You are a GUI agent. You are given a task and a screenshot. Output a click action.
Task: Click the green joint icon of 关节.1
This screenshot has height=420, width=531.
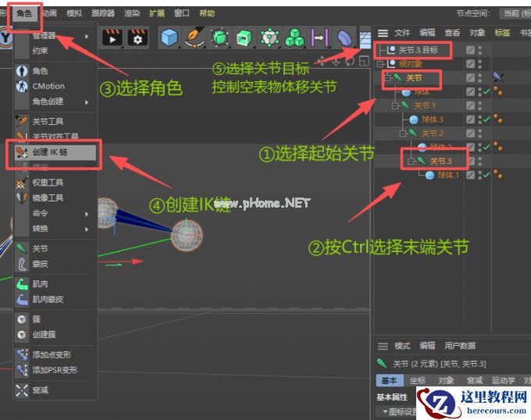tap(405, 105)
